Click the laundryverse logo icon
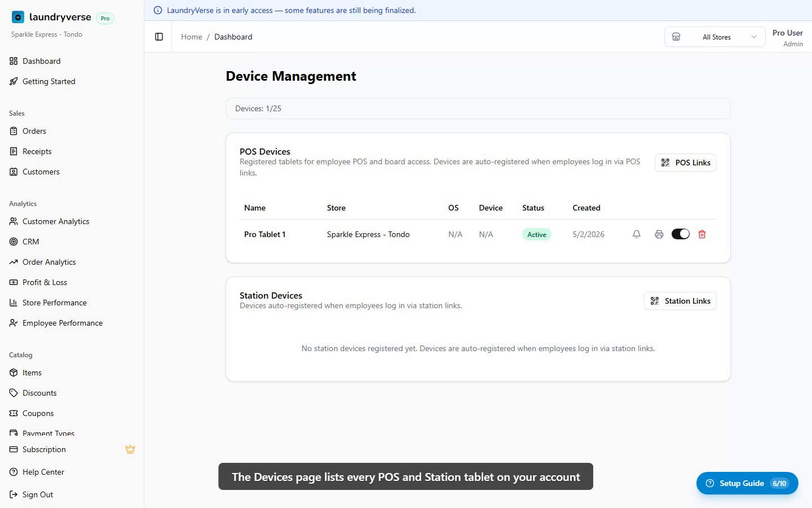The height and width of the screenshot is (508, 812). (x=18, y=17)
